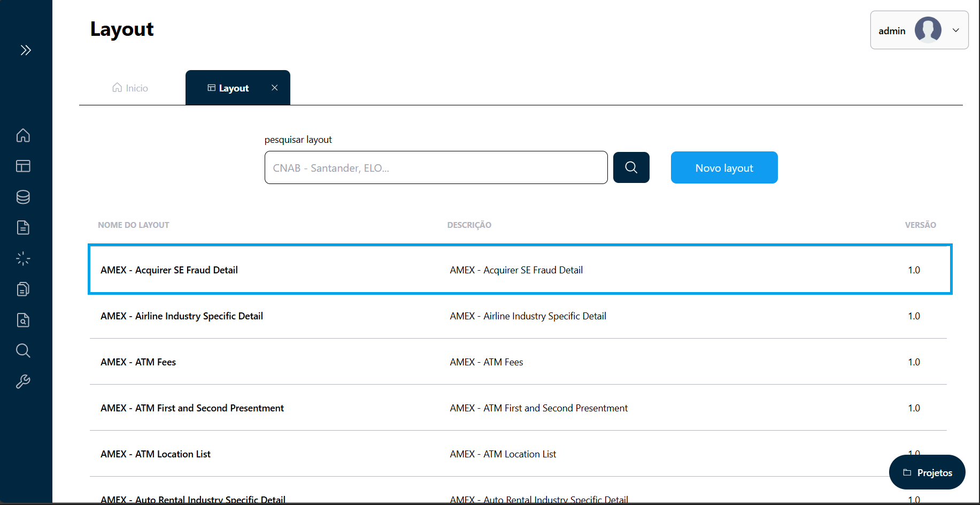Open the database icon in sidebar
980x505 pixels.
tap(23, 197)
